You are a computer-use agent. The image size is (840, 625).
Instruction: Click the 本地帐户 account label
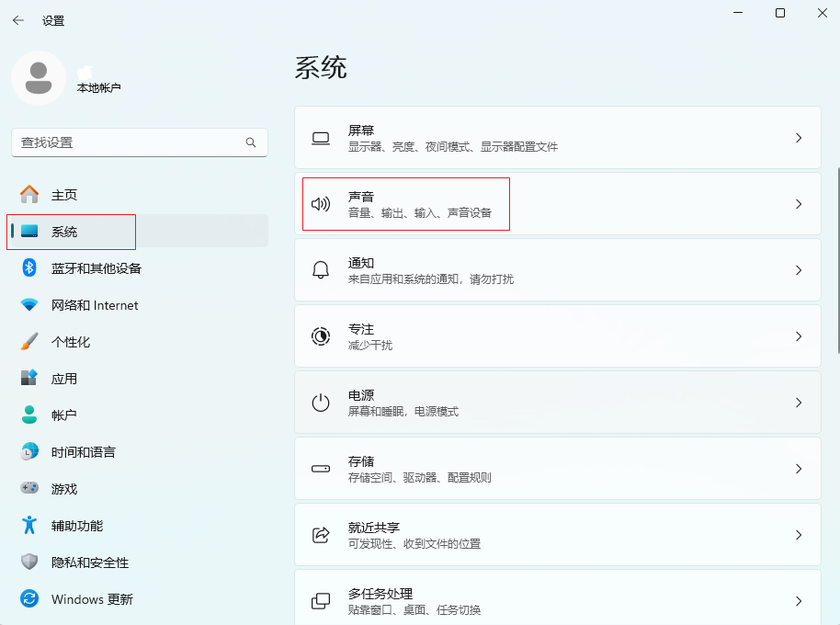(98, 88)
